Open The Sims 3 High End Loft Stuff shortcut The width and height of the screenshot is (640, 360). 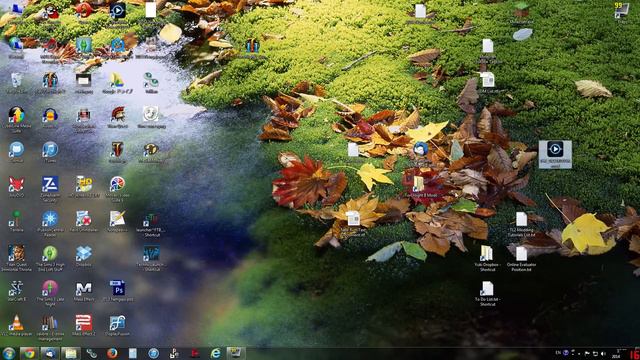point(50,254)
